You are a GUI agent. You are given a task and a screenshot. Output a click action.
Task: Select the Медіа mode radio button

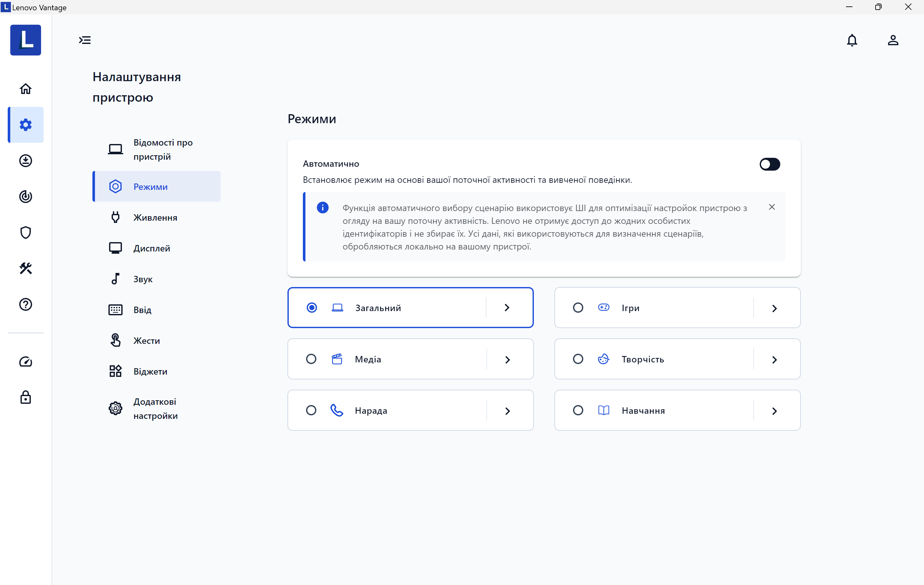pos(311,359)
